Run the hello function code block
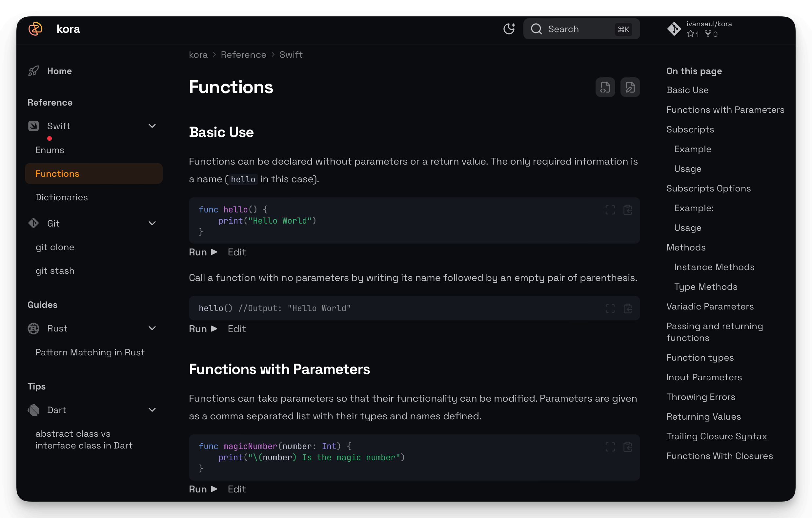This screenshot has height=518, width=812. tap(203, 252)
